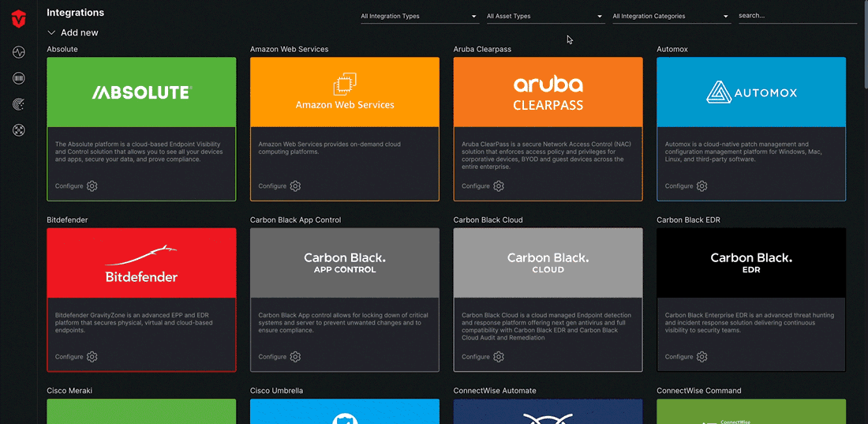
Task: Click Configure on Carbon Black Cloud card
Action: click(476, 357)
